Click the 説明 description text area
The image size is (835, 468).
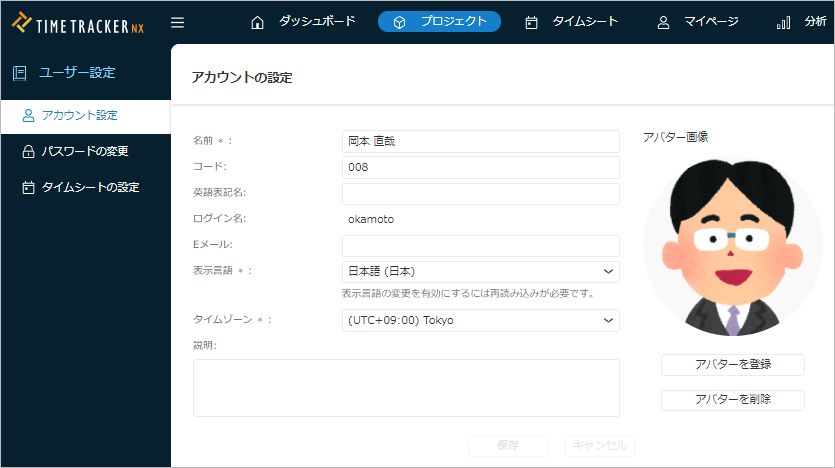click(x=406, y=387)
